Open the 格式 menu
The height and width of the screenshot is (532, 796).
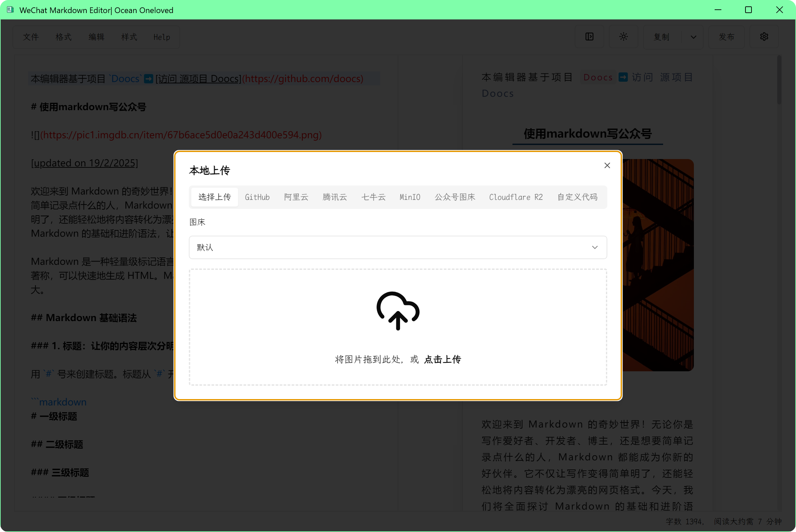tap(63, 37)
